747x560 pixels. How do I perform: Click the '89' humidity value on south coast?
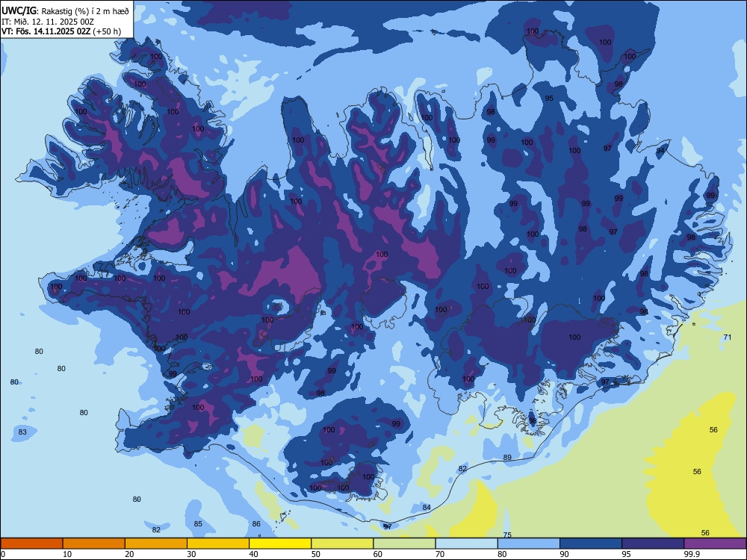click(507, 457)
